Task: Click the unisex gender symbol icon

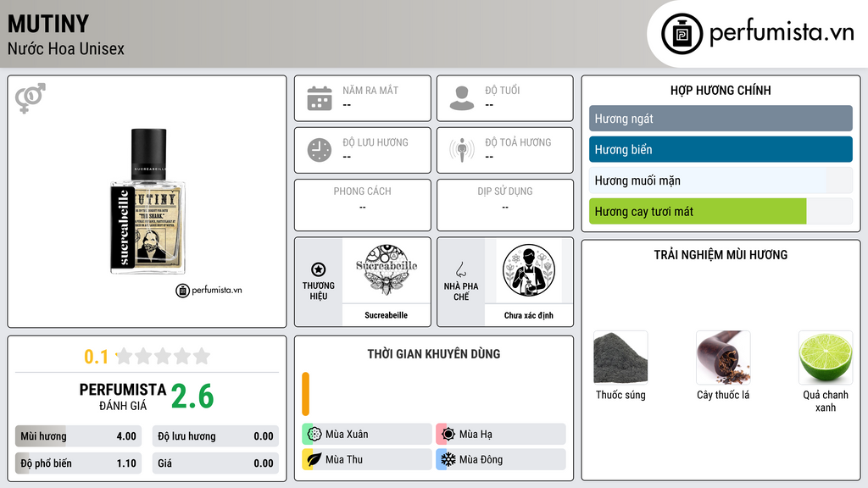Action: pyautogui.click(x=31, y=98)
